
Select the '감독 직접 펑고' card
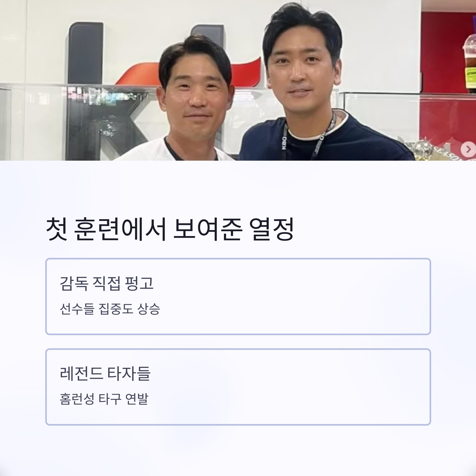pyautogui.click(x=238, y=296)
